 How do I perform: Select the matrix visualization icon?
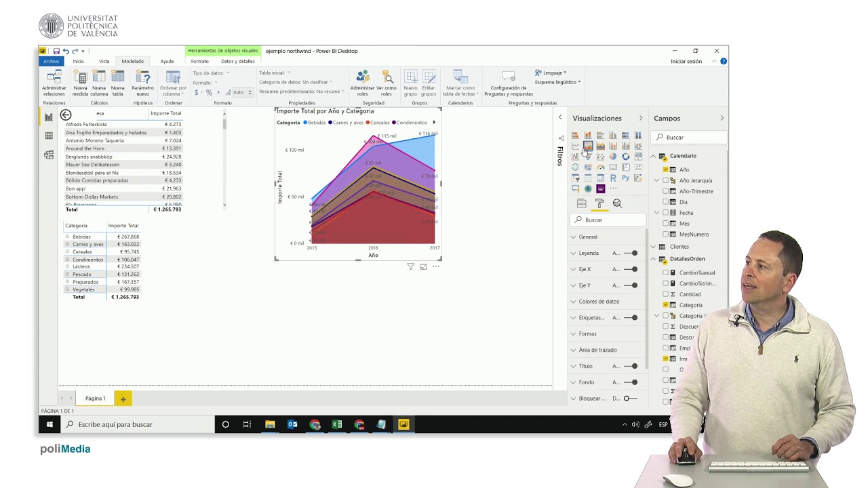tap(601, 178)
